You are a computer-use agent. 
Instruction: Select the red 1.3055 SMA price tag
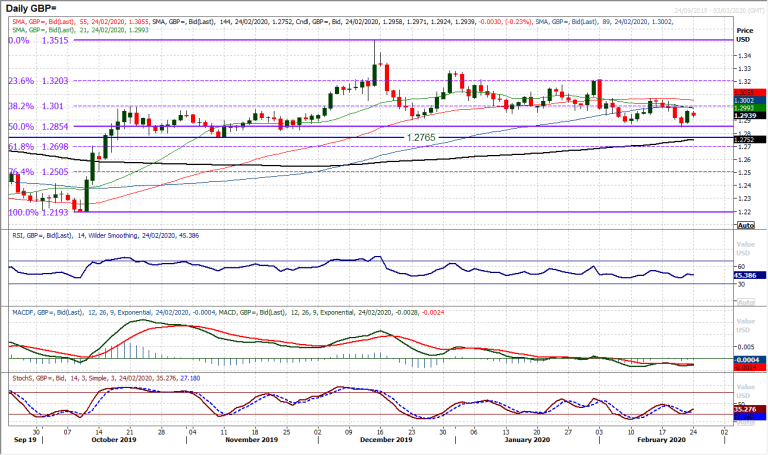pyautogui.click(x=750, y=93)
